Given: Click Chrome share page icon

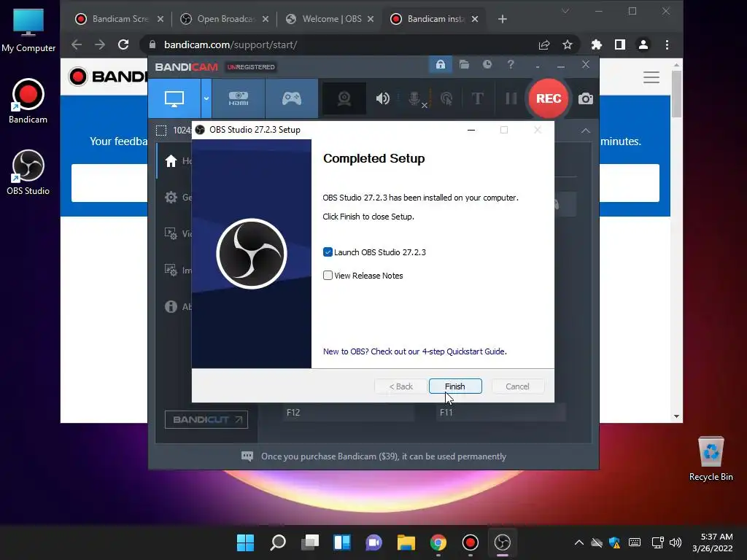Looking at the screenshot, I should 544,44.
